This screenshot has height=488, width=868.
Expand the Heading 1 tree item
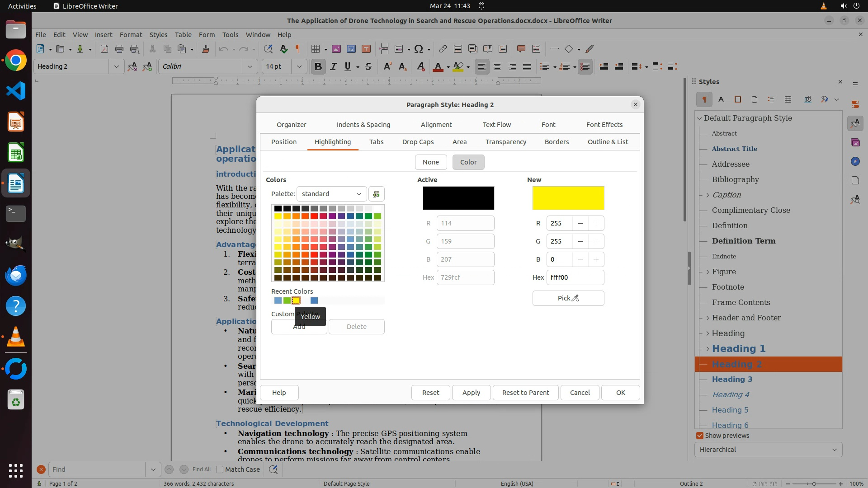pyautogui.click(x=708, y=349)
